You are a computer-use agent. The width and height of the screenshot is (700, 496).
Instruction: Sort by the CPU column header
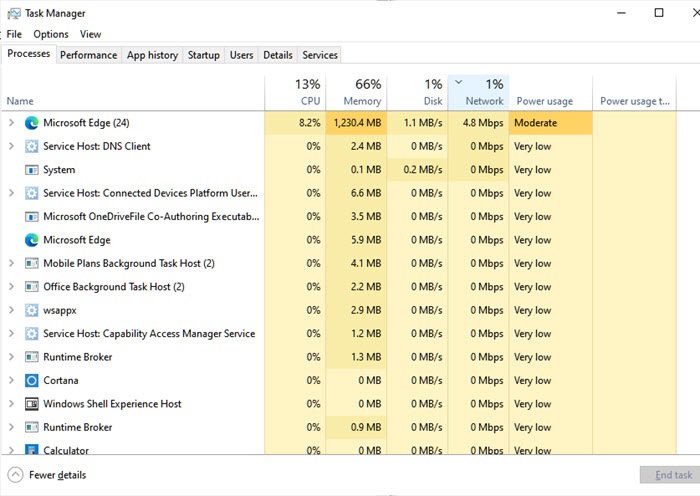[x=295, y=93]
